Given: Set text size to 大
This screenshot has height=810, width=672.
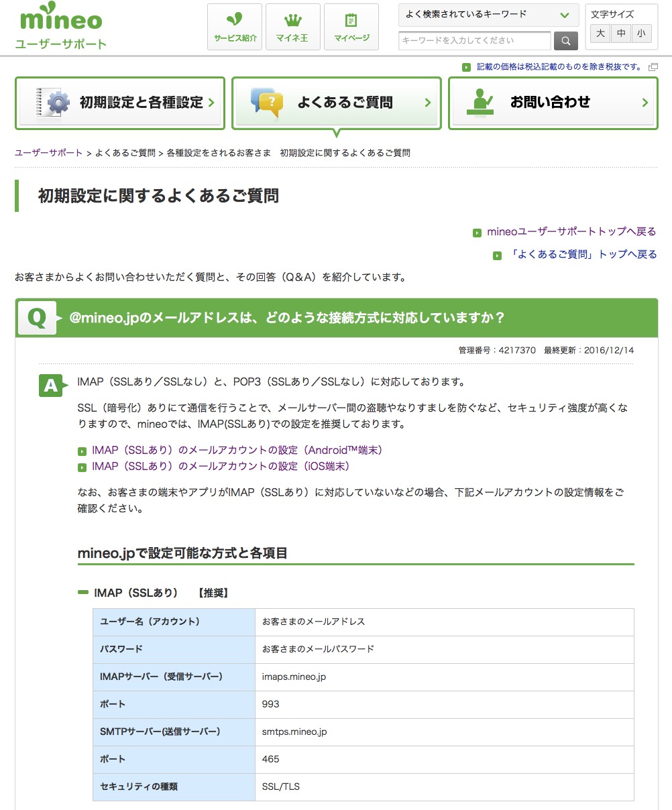Looking at the screenshot, I should pos(600,33).
